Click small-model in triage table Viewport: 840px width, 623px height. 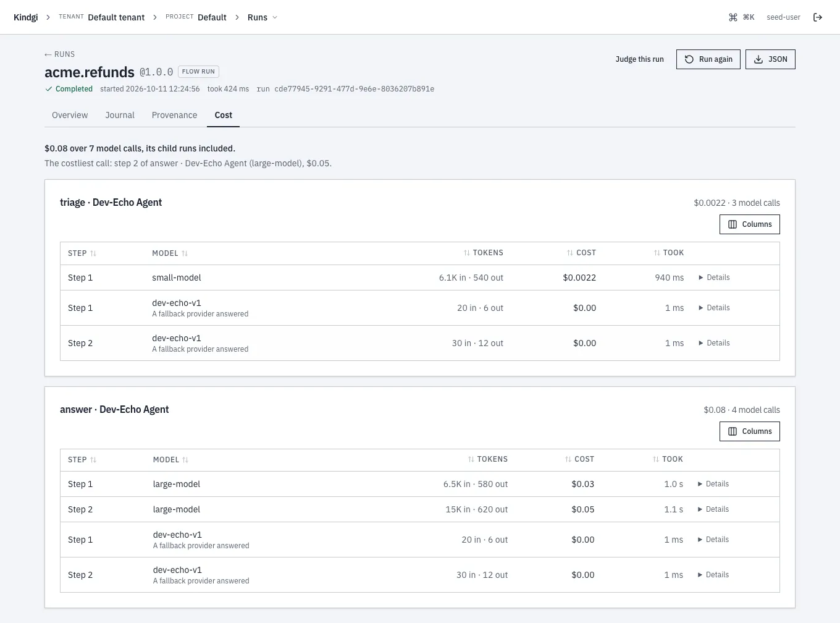[x=177, y=278]
